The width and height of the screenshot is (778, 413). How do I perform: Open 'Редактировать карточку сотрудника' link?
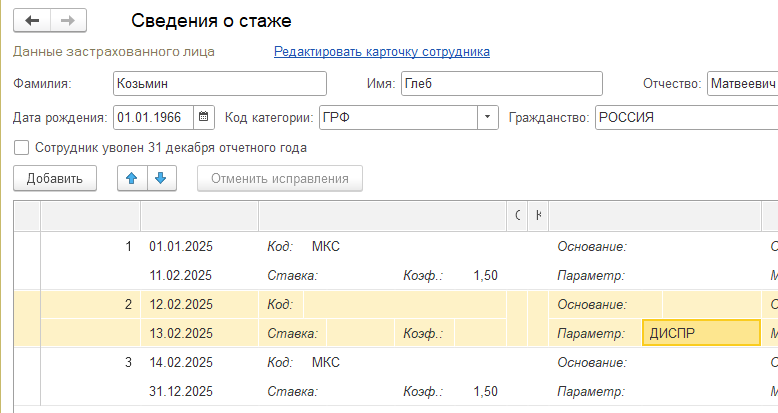tap(381, 51)
